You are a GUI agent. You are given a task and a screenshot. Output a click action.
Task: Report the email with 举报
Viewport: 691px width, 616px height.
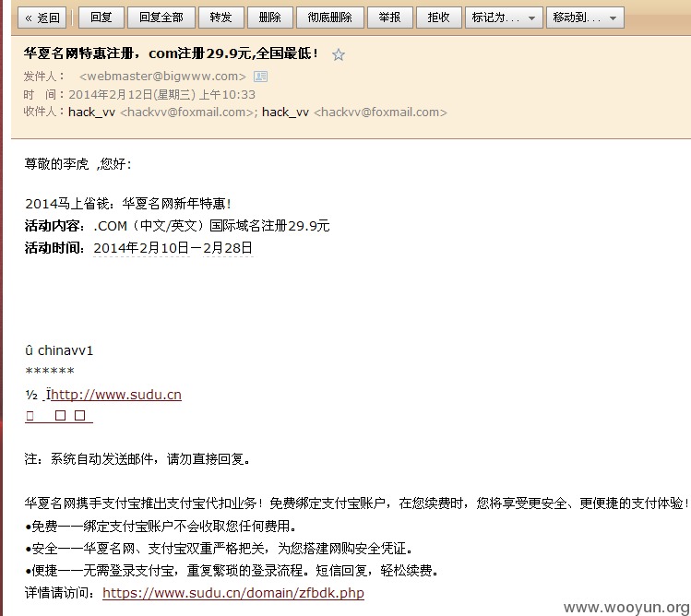[389, 18]
